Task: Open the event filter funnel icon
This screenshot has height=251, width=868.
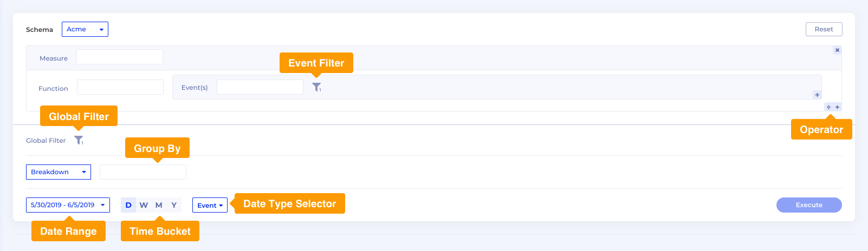Action: pyautogui.click(x=317, y=87)
